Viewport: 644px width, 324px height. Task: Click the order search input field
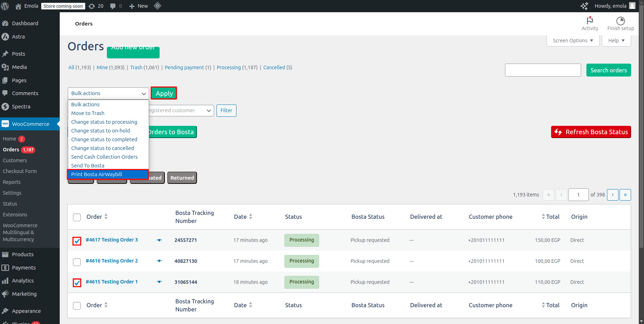[x=543, y=70]
